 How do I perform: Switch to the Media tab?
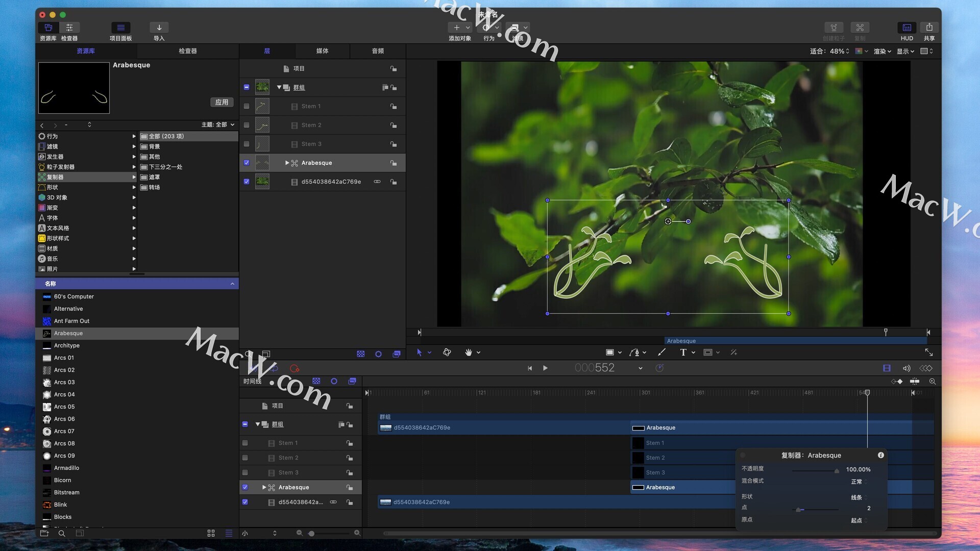(322, 51)
